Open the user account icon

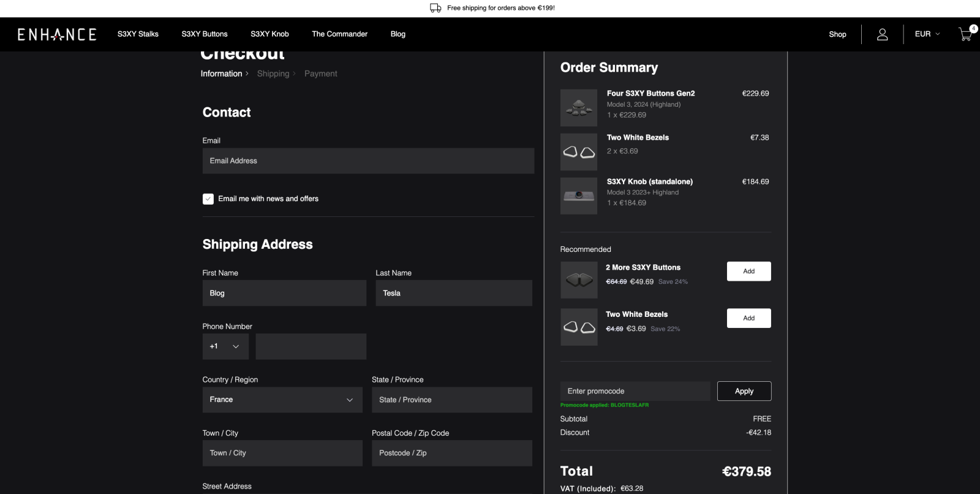coord(882,34)
